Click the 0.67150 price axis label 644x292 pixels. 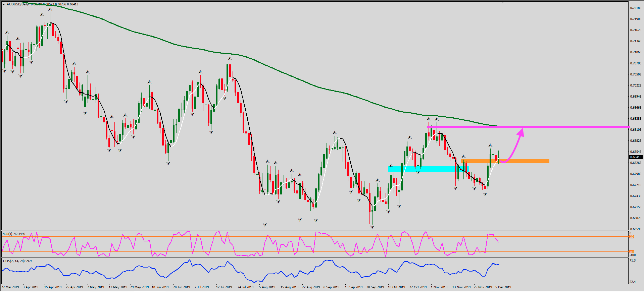click(x=636, y=207)
